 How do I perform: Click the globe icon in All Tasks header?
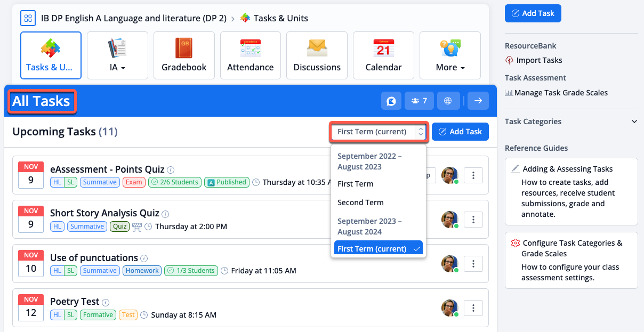448,101
